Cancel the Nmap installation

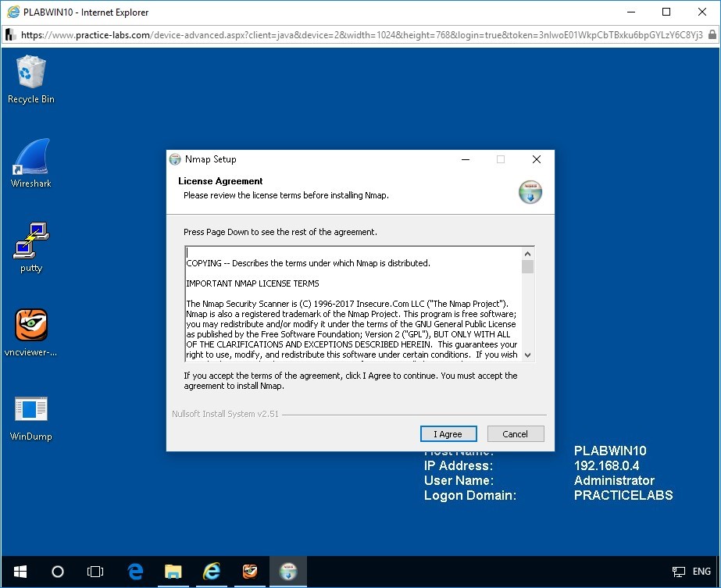click(x=516, y=434)
